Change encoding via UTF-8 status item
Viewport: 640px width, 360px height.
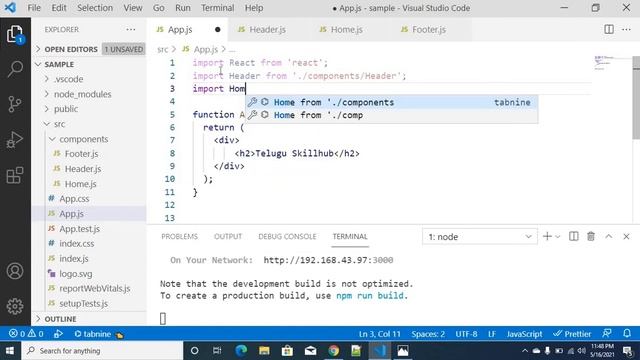[x=466, y=334]
